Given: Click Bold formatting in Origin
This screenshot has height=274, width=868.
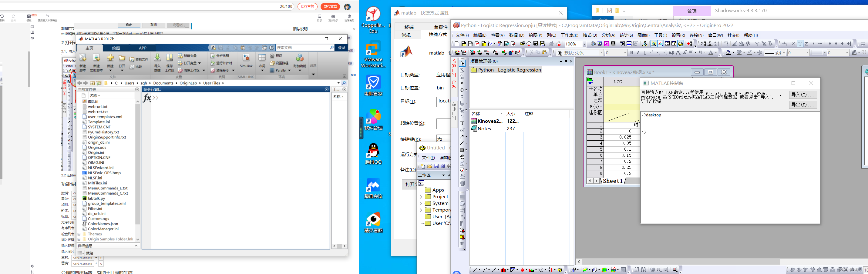Looking at the screenshot, I should (631, 52).
